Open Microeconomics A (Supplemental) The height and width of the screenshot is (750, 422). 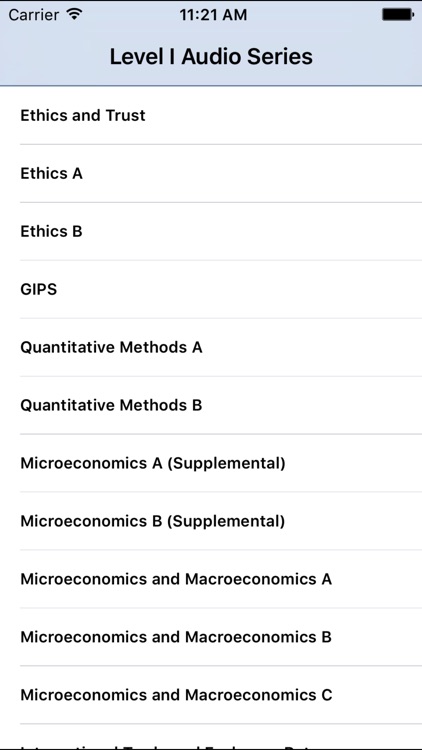[x=211, y=463]
